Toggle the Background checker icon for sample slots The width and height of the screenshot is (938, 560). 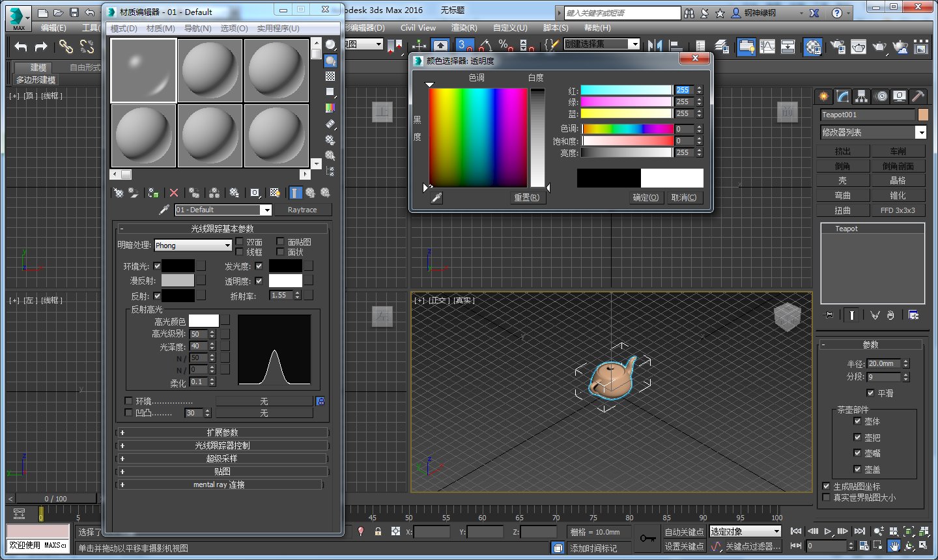pyautogui.click(x=330, y=76)
